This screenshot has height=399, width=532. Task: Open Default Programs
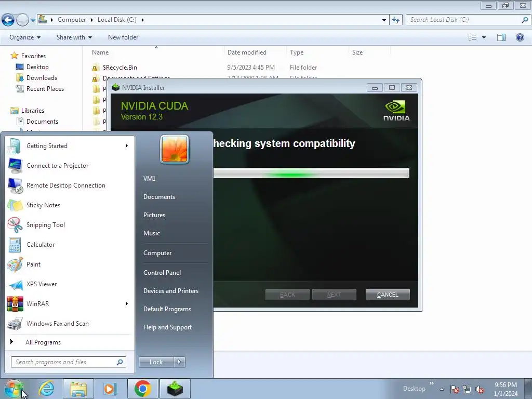click(167, 309)
